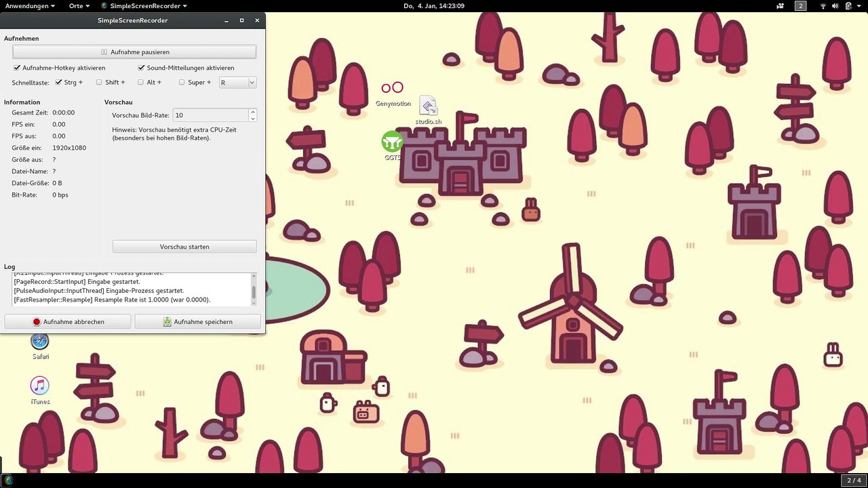Click the screen recorder camera tray icon
Screen dimensions: 868x488
[x=781, y=5]
